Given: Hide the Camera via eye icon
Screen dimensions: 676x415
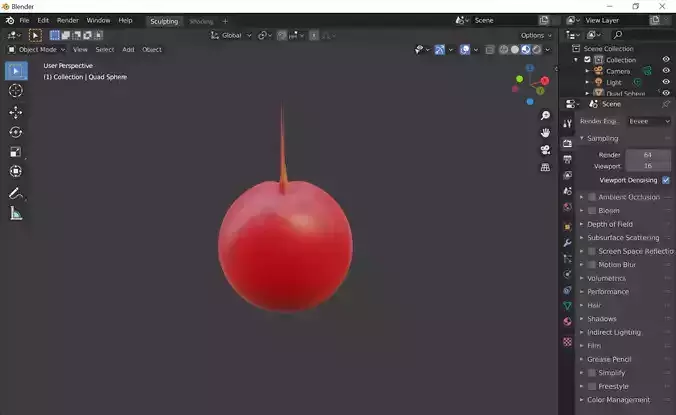Looking at the screenshot, I should point(666,71).
